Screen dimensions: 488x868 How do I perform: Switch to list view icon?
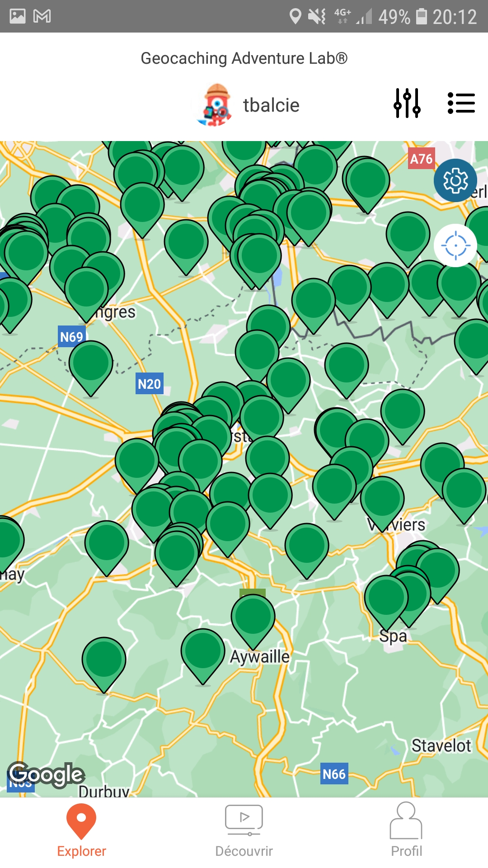[461, 103]
